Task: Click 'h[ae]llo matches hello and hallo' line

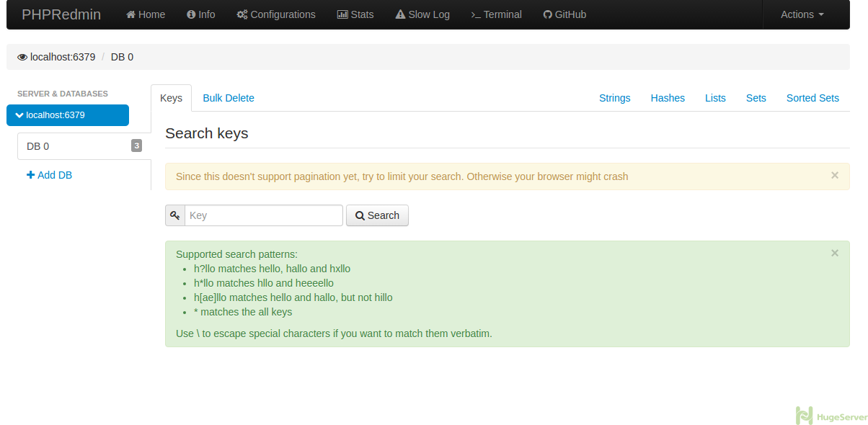Action: 293,297
